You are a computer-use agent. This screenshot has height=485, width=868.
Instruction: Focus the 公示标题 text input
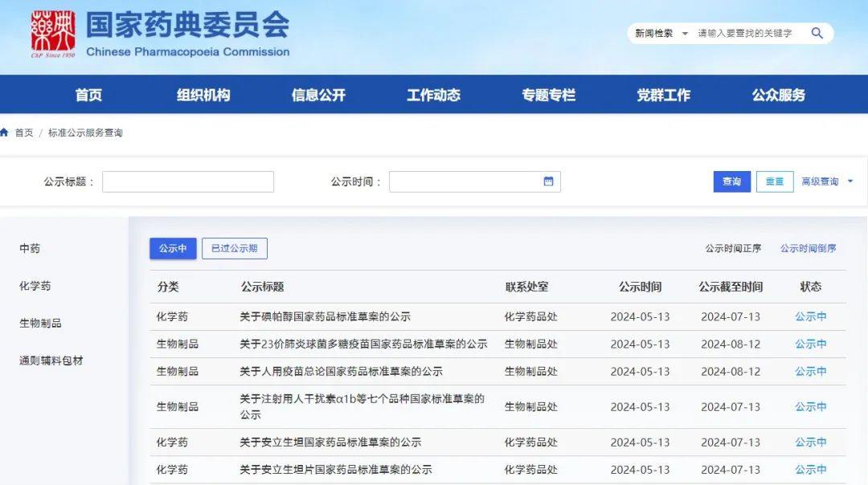[x=187, y=181]
